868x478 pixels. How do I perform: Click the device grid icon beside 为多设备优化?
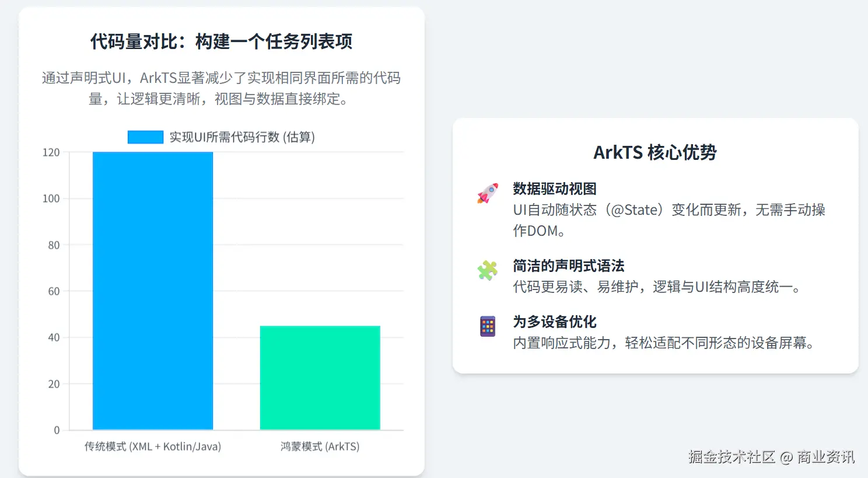[x=488, y=326]
